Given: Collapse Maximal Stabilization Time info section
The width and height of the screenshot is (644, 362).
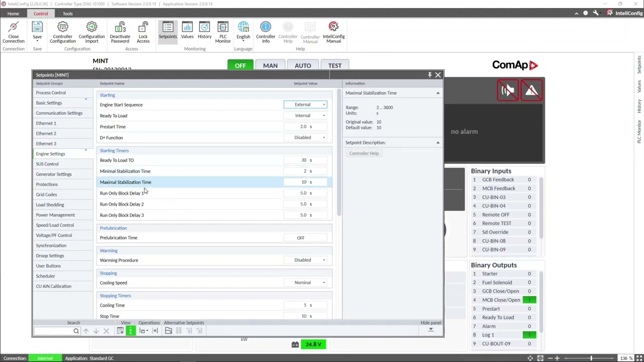Looking at the screenshot, I should (438, 93).
